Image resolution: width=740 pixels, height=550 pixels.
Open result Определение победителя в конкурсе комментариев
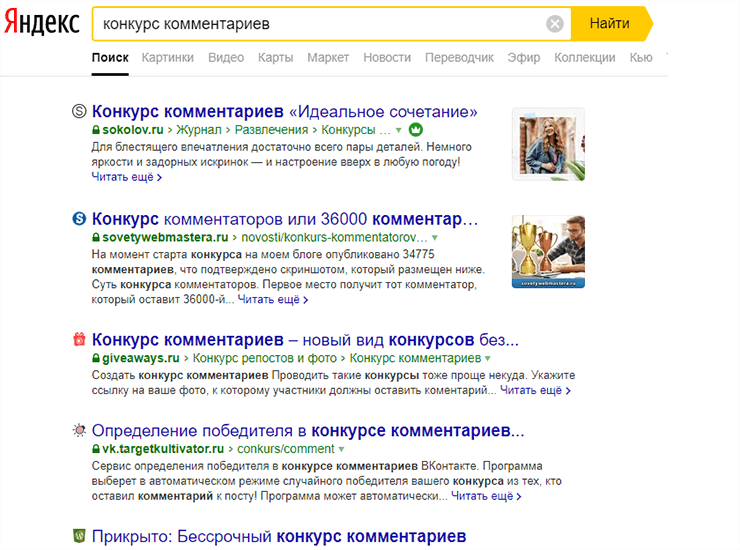308,431
